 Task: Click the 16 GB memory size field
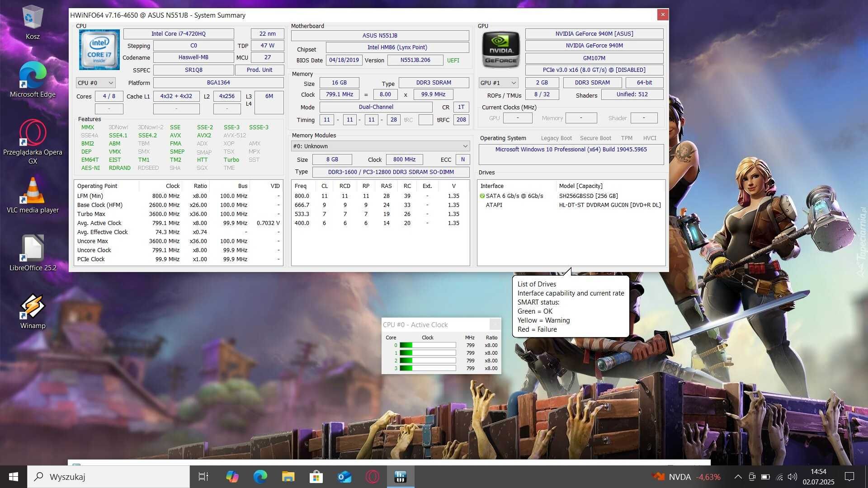point(339,83)
